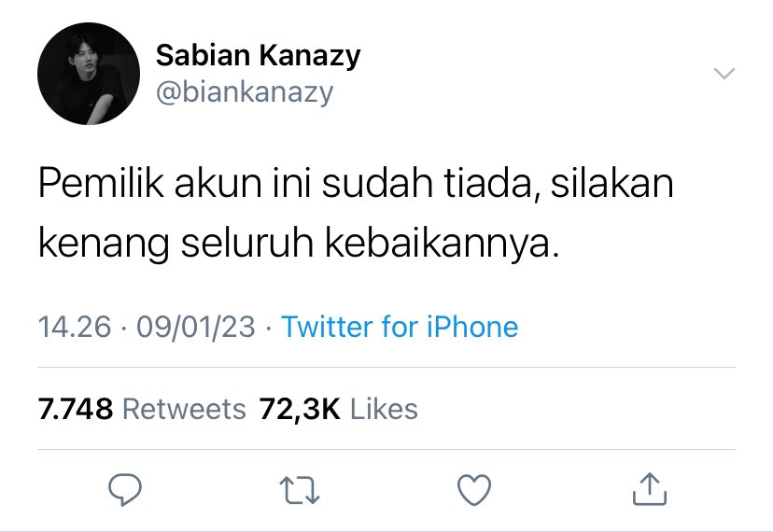Tap the reply speech bubble icon
The image size is (773, 532).
coord(125,489)
